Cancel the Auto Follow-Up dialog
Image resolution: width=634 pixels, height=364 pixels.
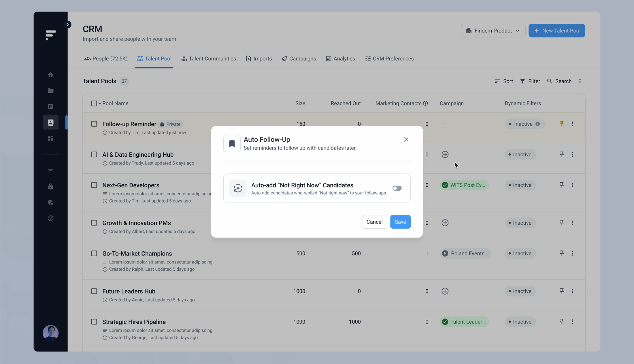(x=374, y=222)
